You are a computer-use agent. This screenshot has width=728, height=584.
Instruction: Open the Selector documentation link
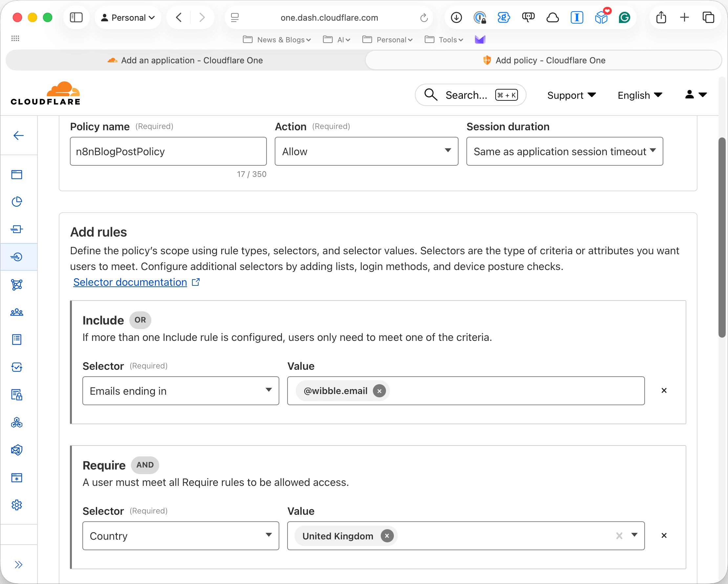[130, 282]
